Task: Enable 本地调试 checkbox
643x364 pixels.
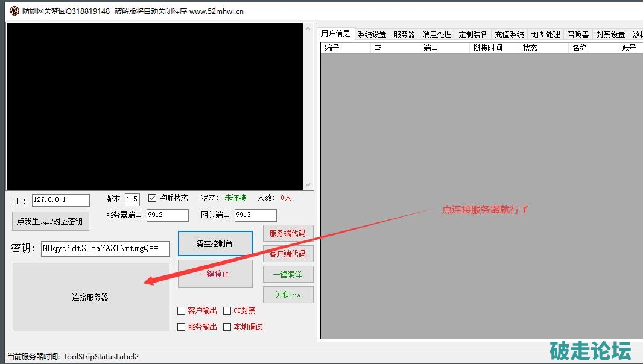Action: tap(227, 327)
